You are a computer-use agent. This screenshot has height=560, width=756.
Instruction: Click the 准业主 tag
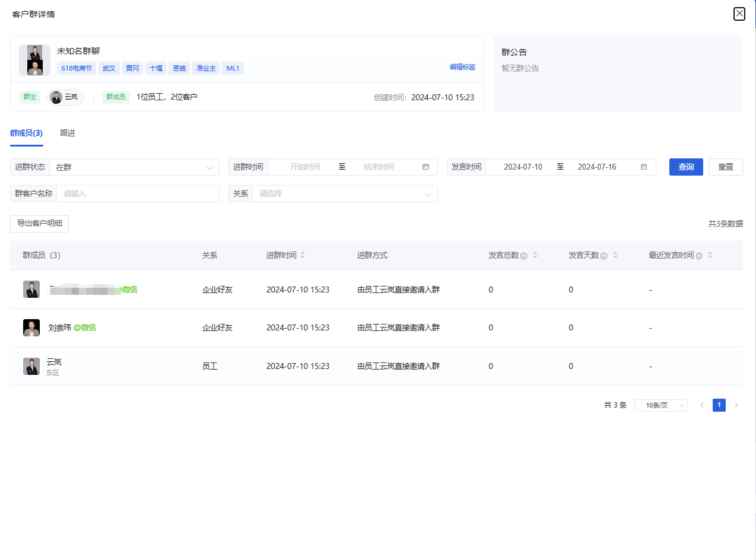(x=206, y=68)
